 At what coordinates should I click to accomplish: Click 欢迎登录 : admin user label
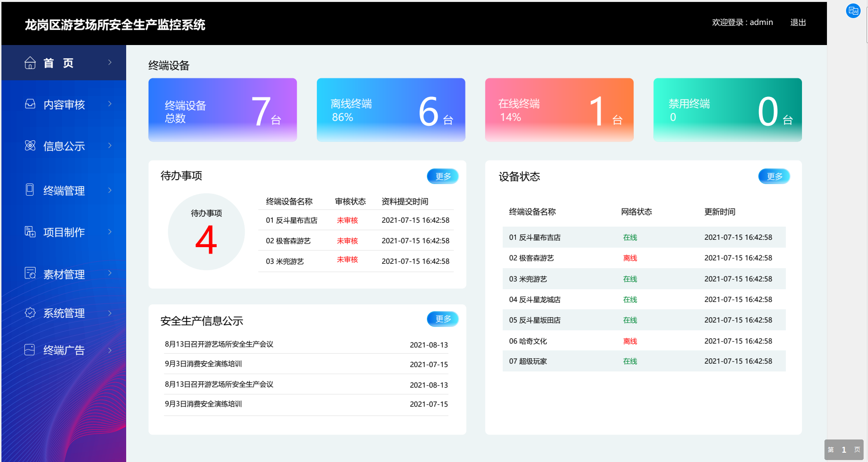click(x=742, y=23)
